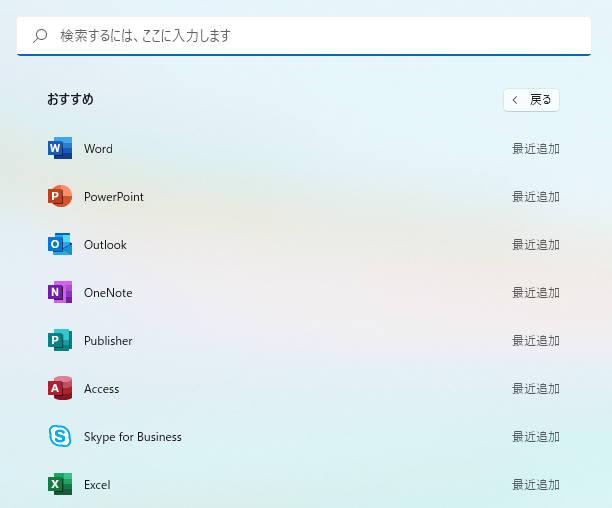This screenshot has width=612, height=508.
Task: Click the おすすめ section heading
Action: point(70,99)
